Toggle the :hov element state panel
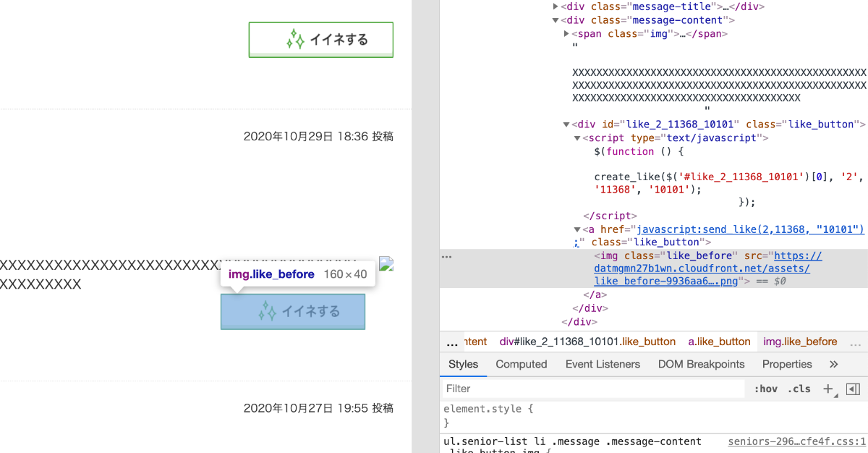 pyautogui.click(x=765, y=389)
